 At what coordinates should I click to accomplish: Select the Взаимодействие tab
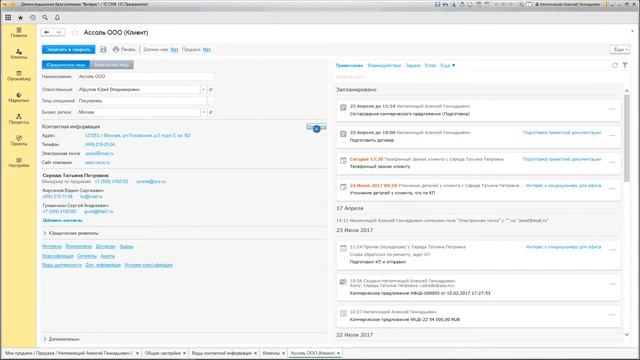coord(384,65)
